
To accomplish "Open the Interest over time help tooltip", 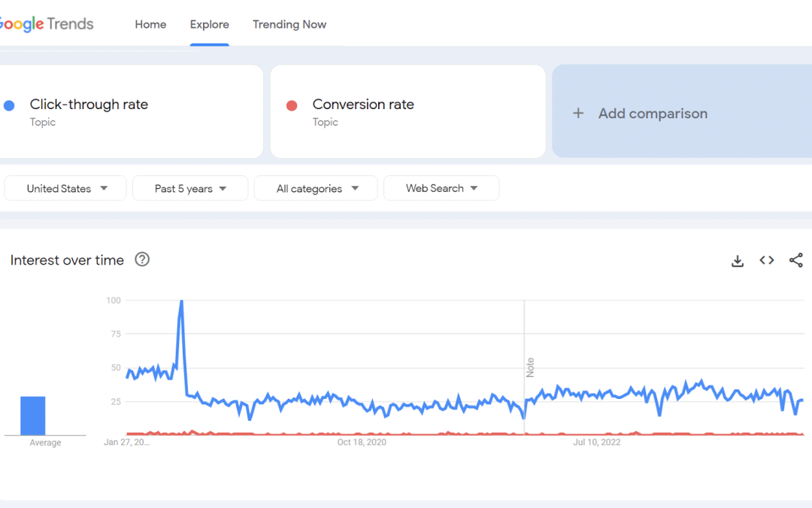I will point(142,260).
